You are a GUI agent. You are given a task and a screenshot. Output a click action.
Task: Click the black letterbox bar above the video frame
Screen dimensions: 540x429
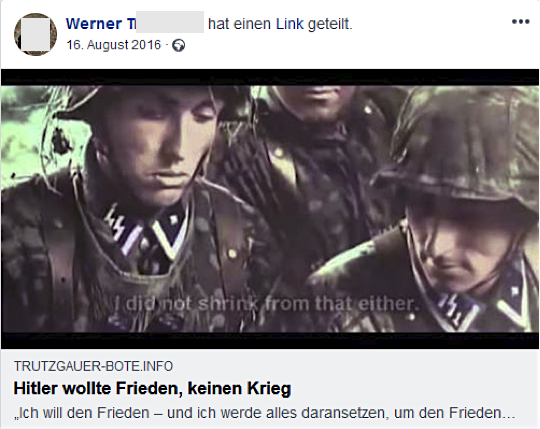[270, 77]
